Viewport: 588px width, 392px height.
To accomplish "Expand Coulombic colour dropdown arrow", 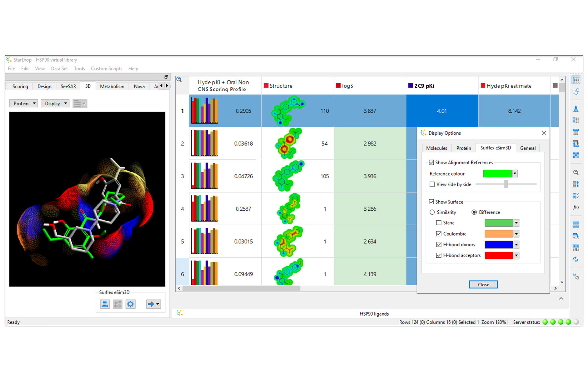I will point(516,234).
